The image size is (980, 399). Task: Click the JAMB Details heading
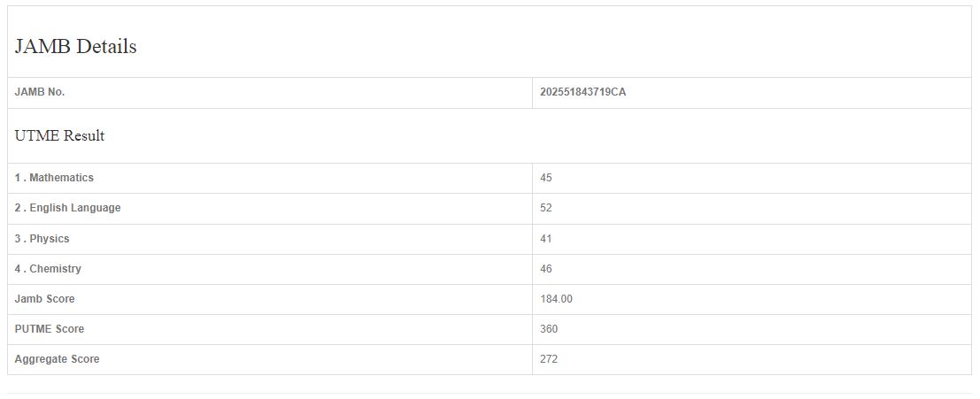click(76, 47)
